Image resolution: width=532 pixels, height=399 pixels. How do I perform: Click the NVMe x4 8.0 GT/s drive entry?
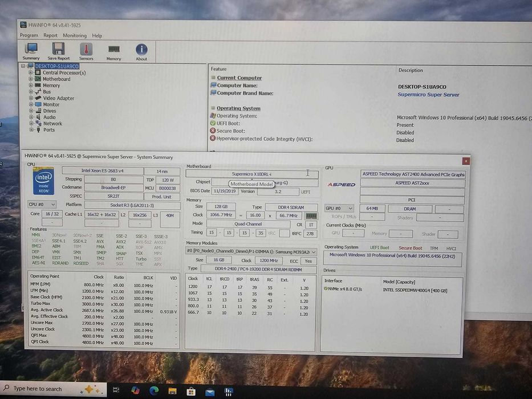pyautogui.click(x=343, y=289)
